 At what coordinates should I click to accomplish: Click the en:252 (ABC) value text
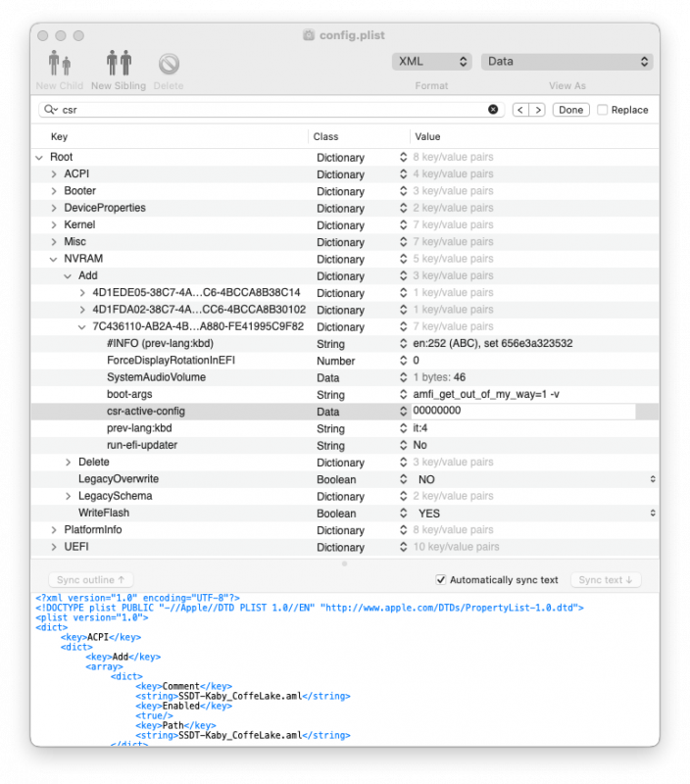(x=492, y=344)
